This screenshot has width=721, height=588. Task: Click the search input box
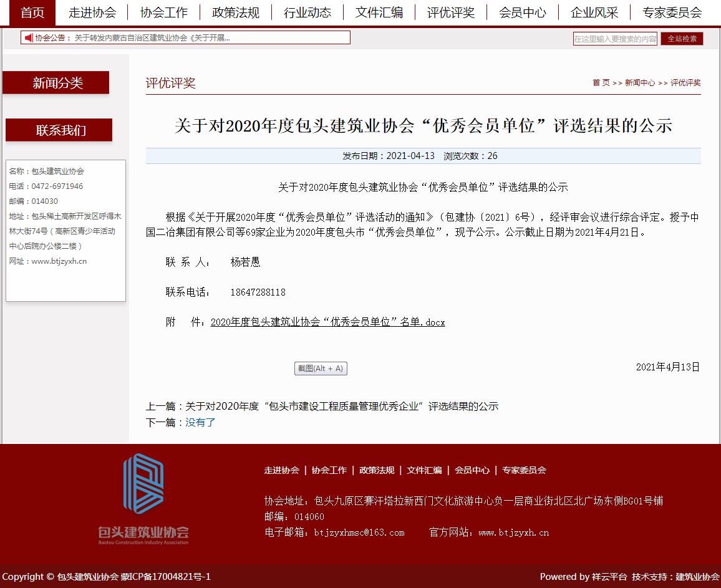point(614,38)
